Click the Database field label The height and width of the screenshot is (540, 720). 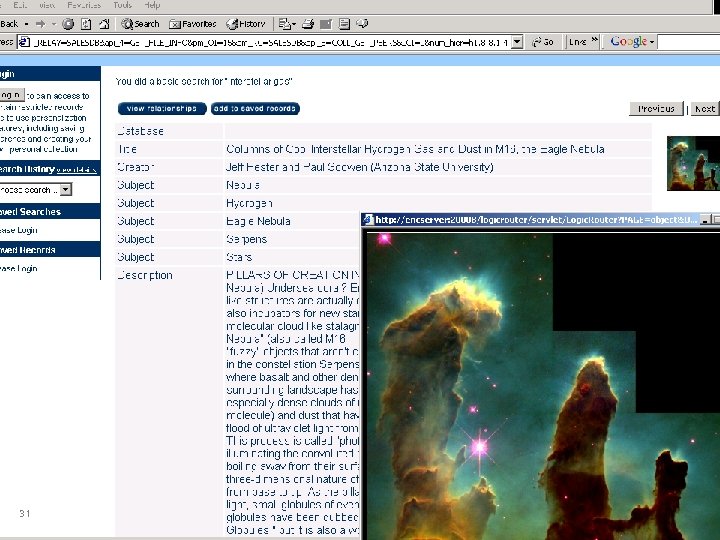pyautogui.click(x=141, y=131)
